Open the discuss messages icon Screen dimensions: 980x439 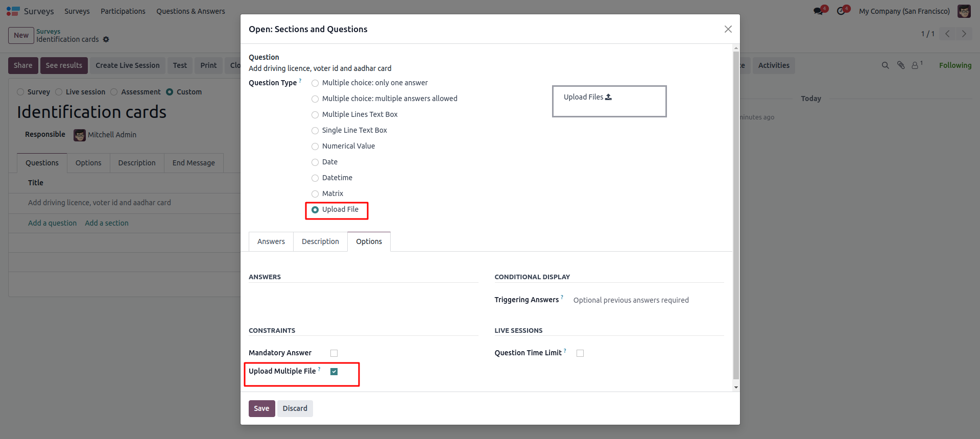(818, 11)
